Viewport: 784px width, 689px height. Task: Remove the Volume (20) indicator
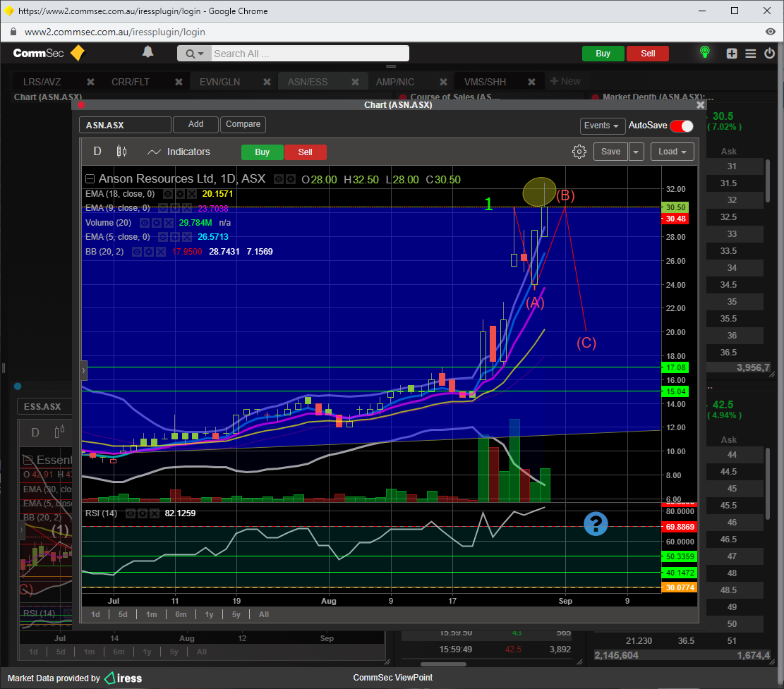pos(169,223)
